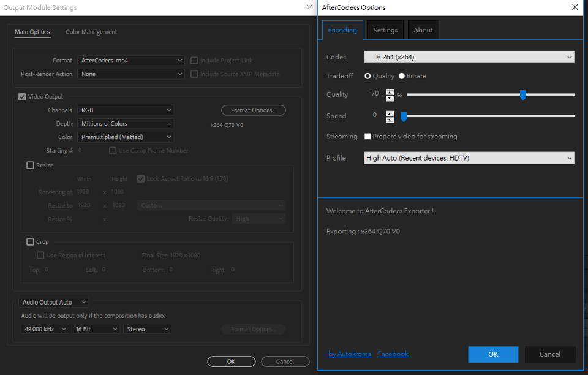Click Cancel in Output Module Settings
This screenshot has height=375, width=588.
(285, 362)
